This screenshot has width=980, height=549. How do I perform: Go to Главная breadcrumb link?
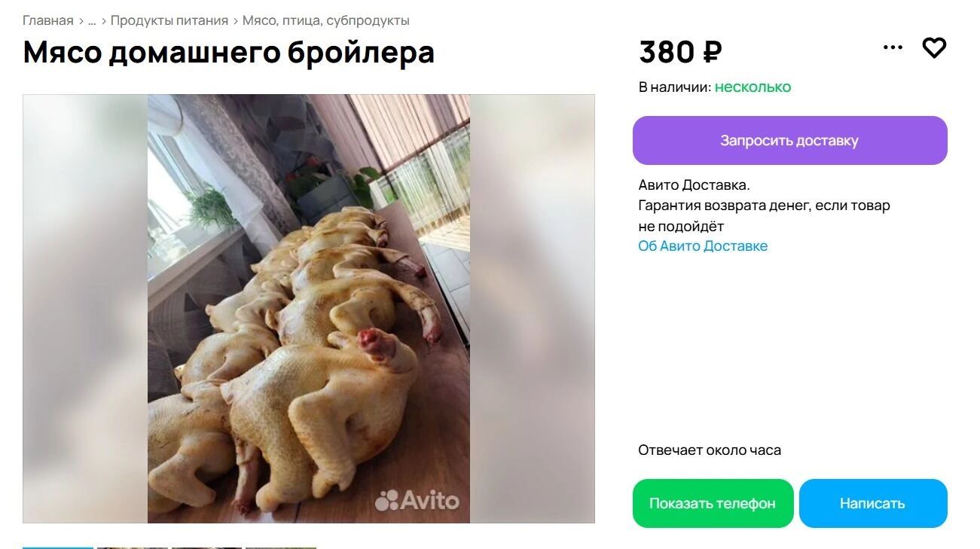point(48,20)
